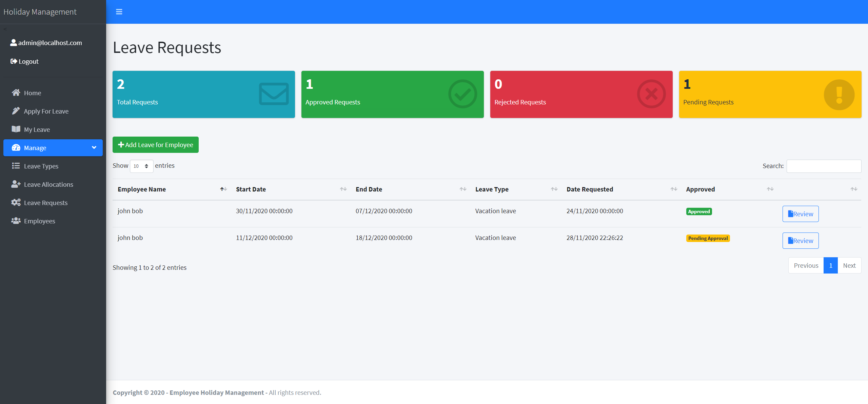Open the Leave Types menu item

point(41,166)
